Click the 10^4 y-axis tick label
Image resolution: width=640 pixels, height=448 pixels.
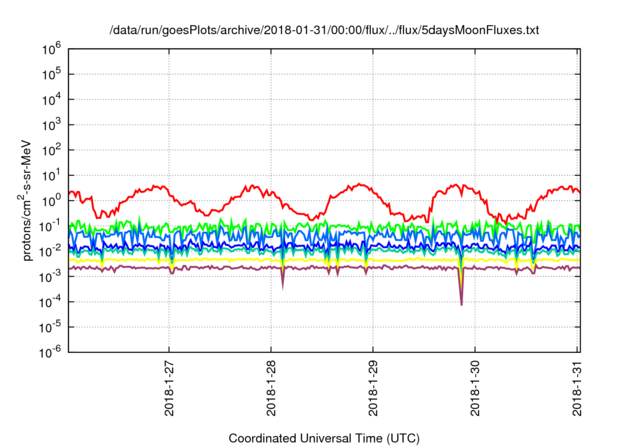click(x=51, y=100)
